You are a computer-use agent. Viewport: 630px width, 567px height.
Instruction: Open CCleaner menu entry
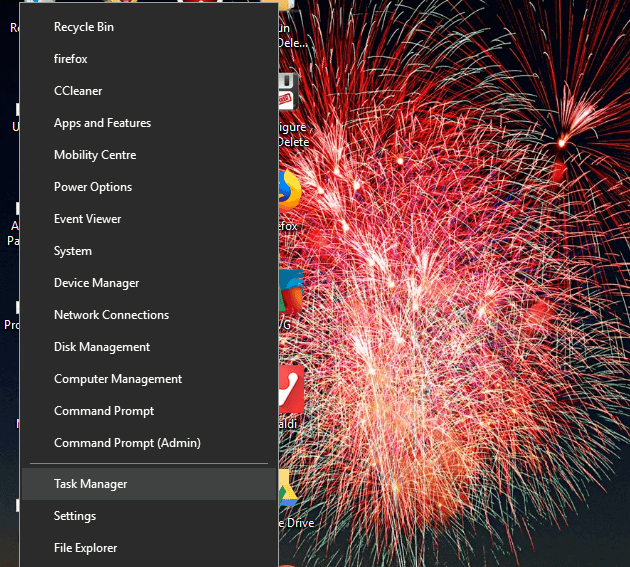pyautogui.click(x=149, y=91)
